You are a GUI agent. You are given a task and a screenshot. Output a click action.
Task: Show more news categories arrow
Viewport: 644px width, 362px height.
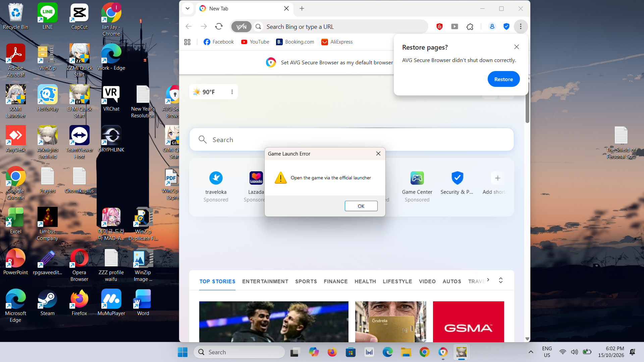click(488, 280)
